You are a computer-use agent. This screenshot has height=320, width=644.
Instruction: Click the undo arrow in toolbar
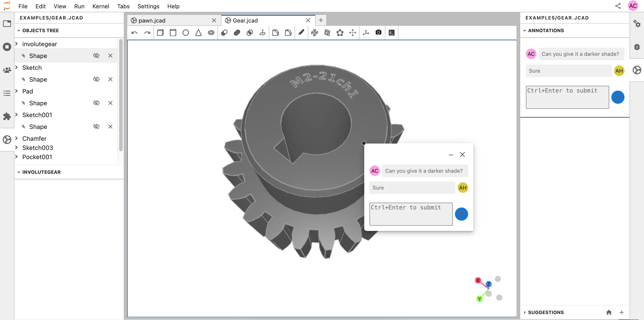point(134,33)
